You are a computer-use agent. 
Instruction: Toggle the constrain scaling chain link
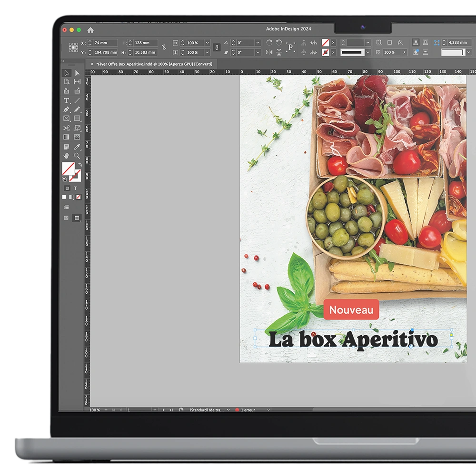pos(217,48)
